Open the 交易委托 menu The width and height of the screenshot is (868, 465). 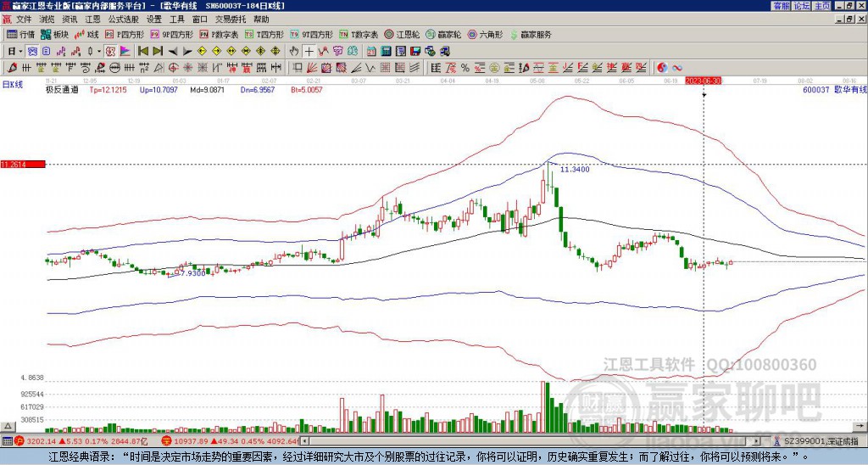point(231,20)
